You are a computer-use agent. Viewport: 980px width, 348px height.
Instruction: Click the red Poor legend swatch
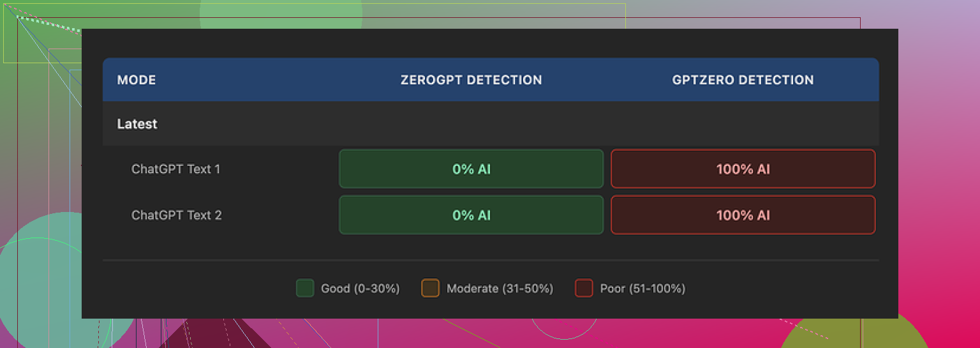coord(584,289)
